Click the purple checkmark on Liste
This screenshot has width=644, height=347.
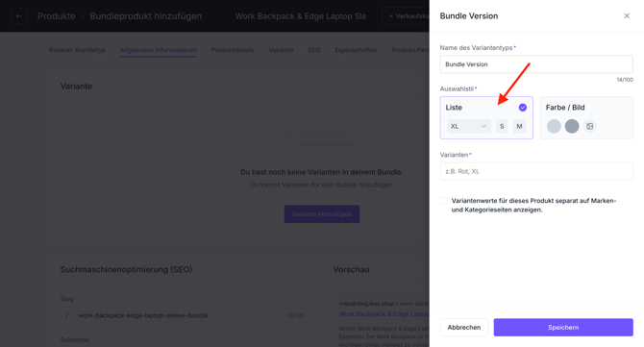(x=523, y=108)
